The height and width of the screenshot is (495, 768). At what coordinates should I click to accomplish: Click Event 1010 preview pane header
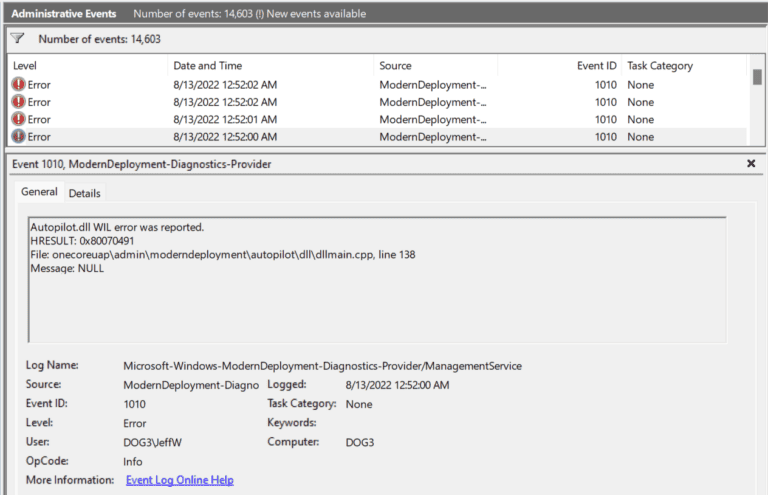coord(142,164)
